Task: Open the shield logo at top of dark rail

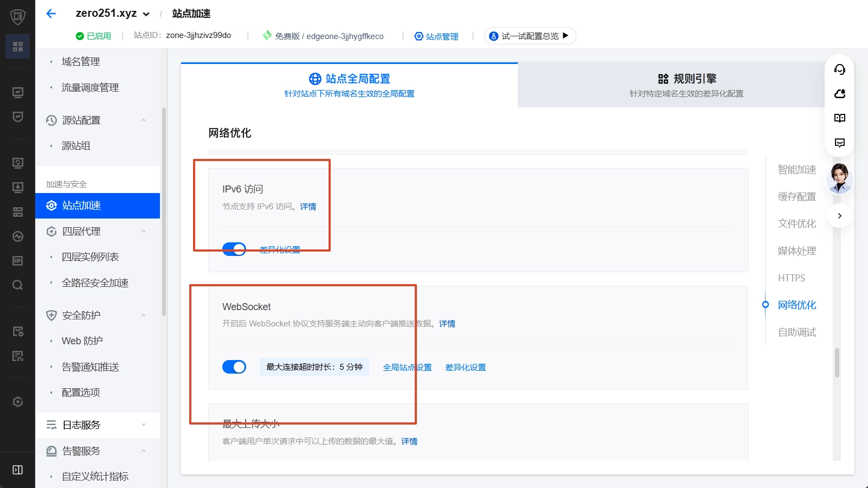Action: point(17,17)
